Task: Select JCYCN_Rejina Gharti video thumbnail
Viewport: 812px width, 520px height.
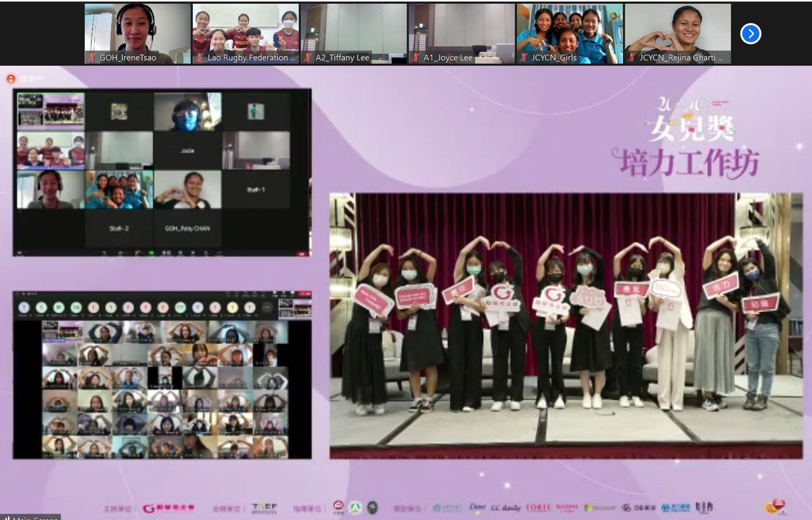Action: (x=678, y=33)
